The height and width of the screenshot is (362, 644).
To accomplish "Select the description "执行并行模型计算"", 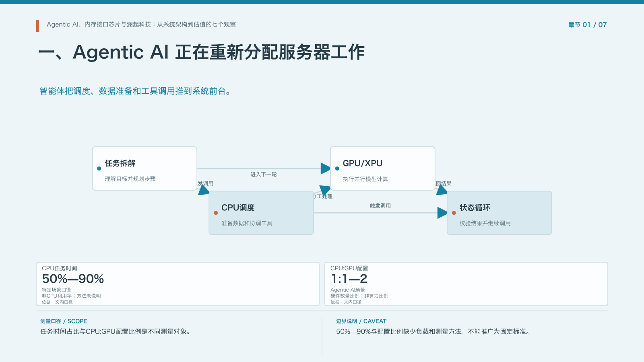I will pyautogui.click(x=365, y=179).
